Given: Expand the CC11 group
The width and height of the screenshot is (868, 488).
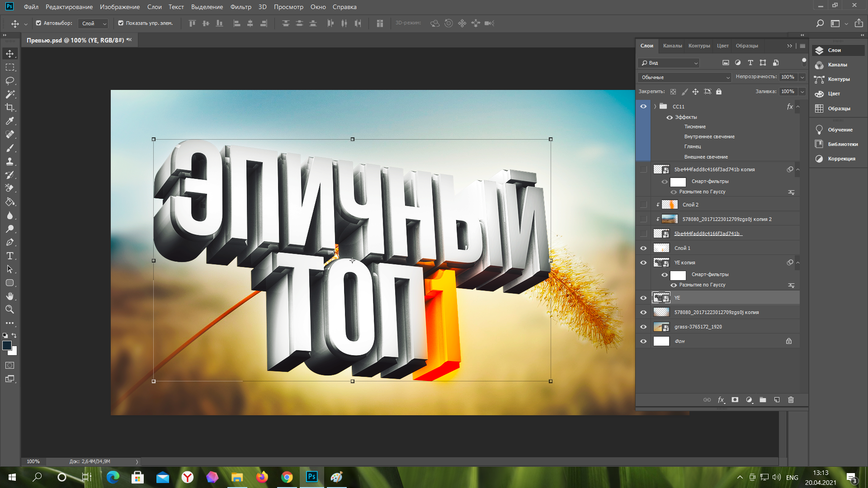Looking at the screenshot, I should pyautogui.click(x=655, y=107).
